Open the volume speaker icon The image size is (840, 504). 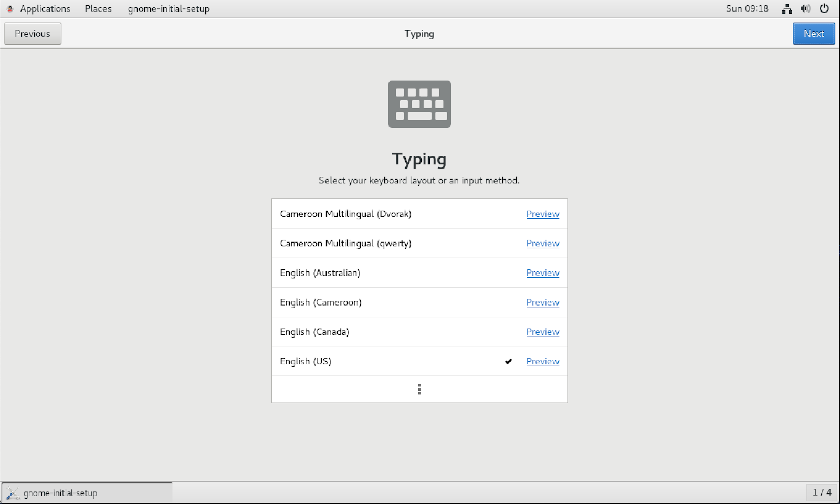click(805, 8)
